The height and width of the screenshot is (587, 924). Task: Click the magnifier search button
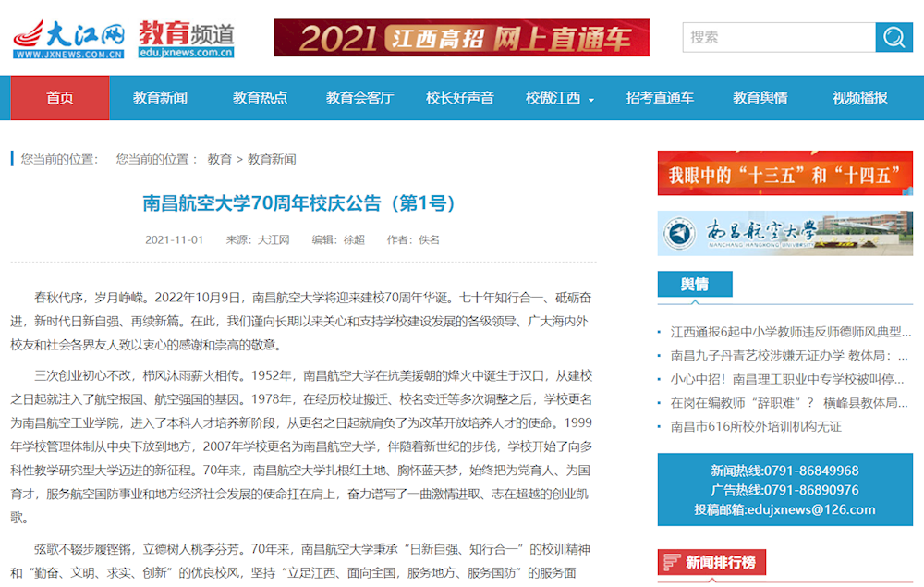894,37
